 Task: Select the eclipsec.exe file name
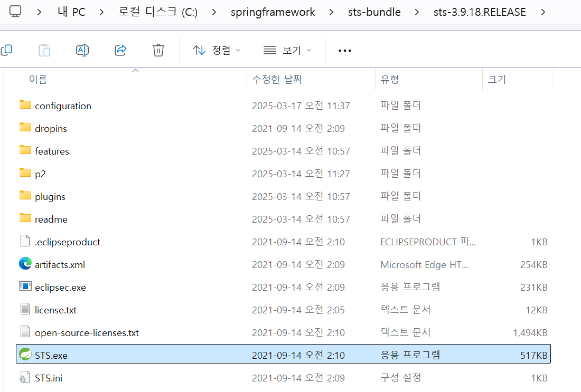pyautogui.click(x=60, y=287)
